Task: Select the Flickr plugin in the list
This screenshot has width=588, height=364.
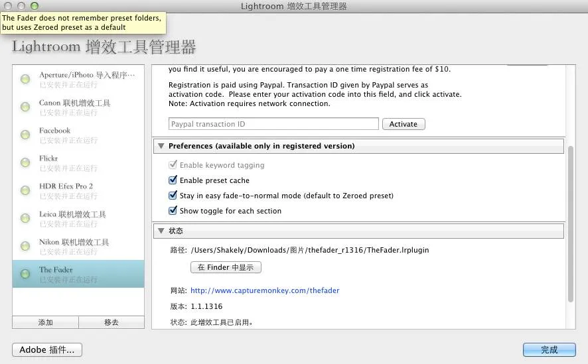Action: click(x=78, y=162)
